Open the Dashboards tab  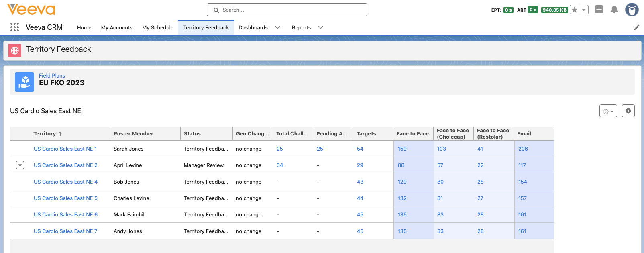coord(253,27)
